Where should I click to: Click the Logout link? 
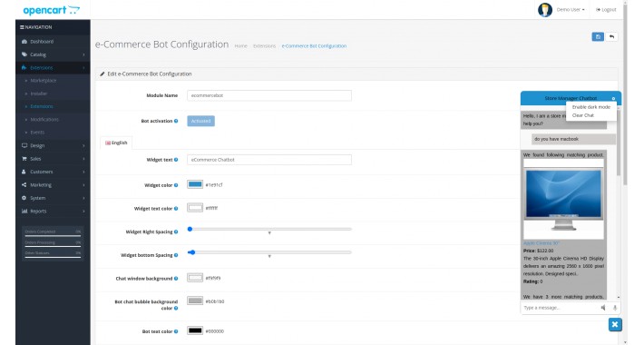point(606,9)
